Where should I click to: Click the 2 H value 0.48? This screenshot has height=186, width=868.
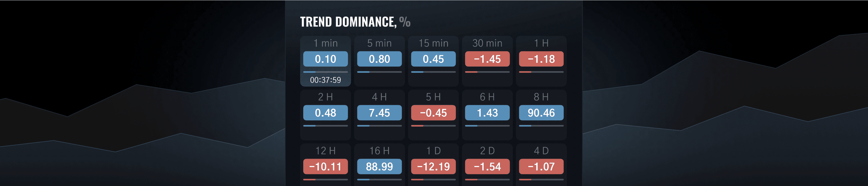pyautogui.click(x=325, y=113)
